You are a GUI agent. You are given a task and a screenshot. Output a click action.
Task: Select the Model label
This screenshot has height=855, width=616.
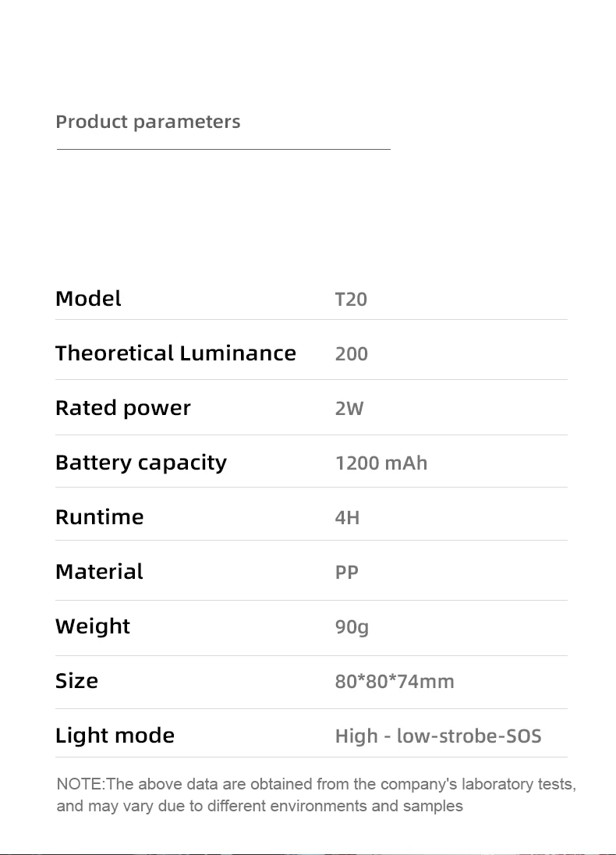coord(88,298)
